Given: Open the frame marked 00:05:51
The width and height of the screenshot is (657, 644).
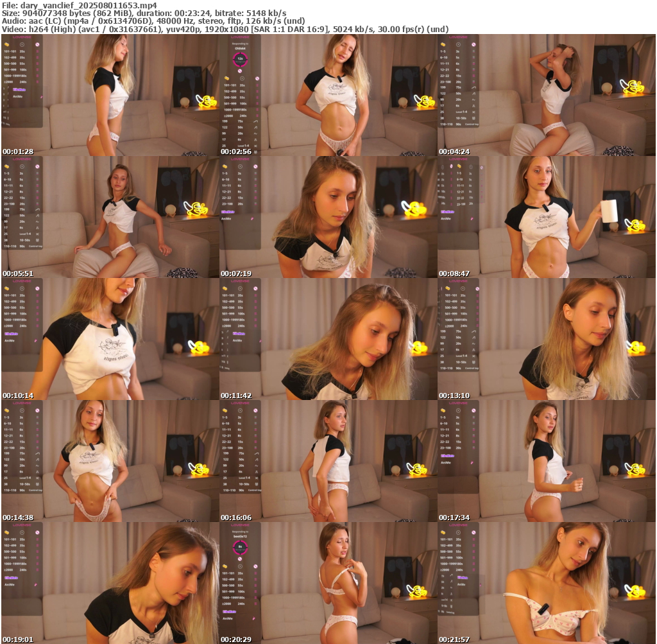Looking at the screenshot, I should tap(110, 217).
